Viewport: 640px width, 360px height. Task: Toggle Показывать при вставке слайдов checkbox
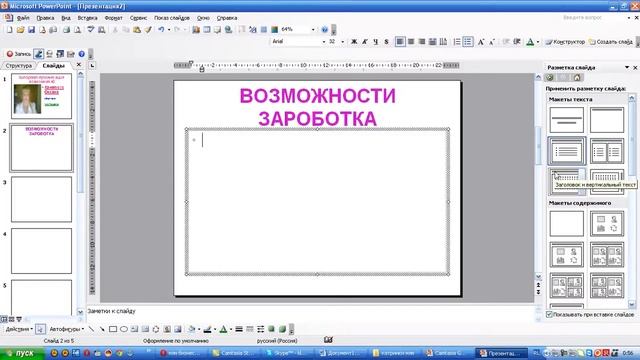coord(549,314)
